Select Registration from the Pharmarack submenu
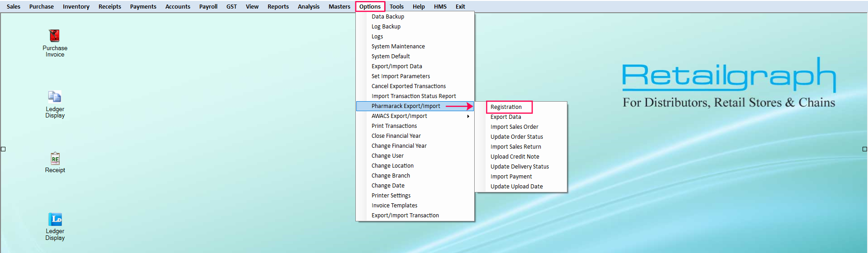 click(x=506, y=107)
